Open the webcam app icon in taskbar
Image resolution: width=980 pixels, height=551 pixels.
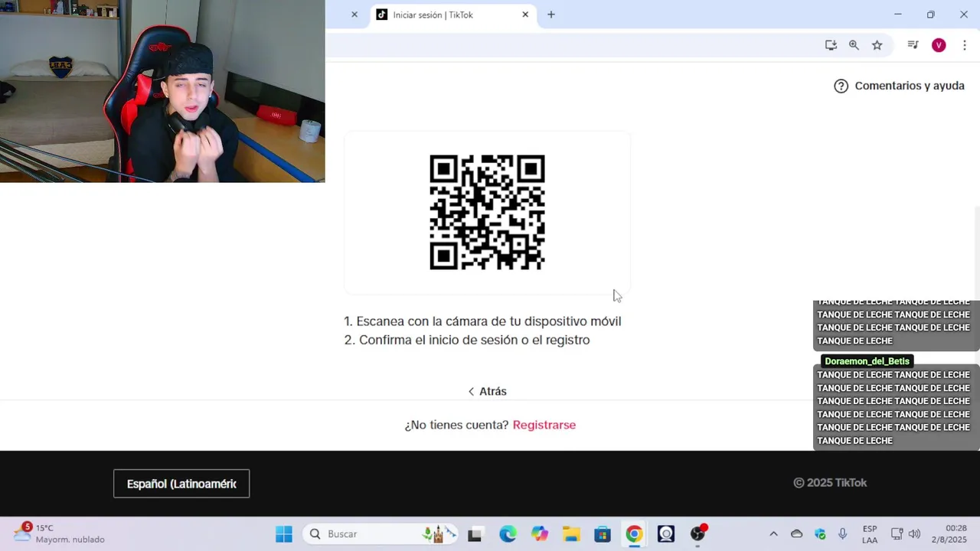pyautogui.click(x=666, y=534)
